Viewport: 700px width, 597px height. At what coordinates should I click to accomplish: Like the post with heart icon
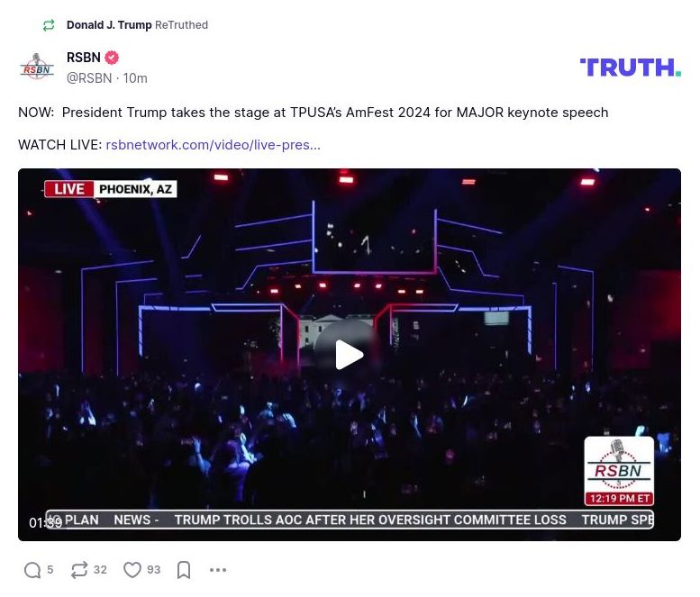(132, 570)
